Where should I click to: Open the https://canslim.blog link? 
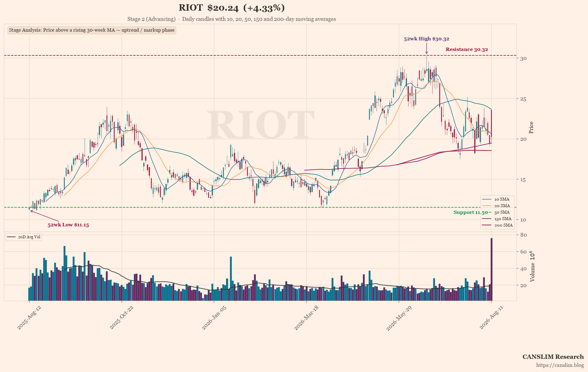[x=560, y=365]
